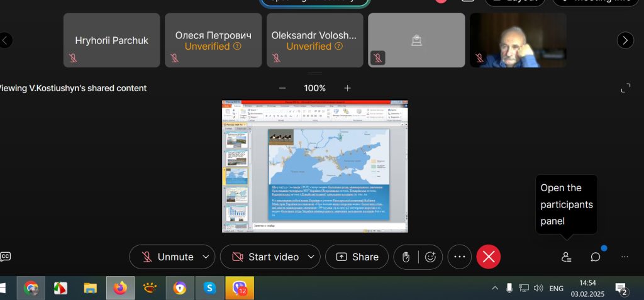
Task: Show hidden system tray icons
Action: point(495,288)
